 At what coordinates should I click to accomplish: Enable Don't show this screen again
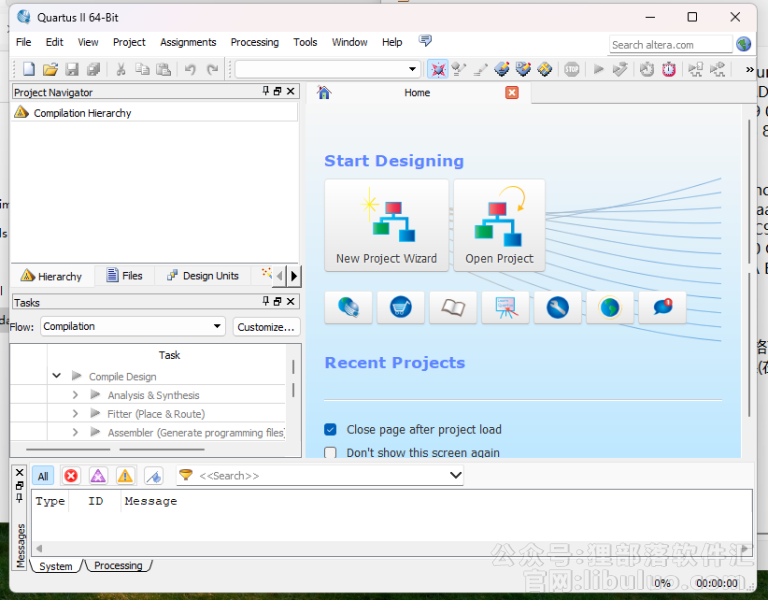[x=331, y=453]
